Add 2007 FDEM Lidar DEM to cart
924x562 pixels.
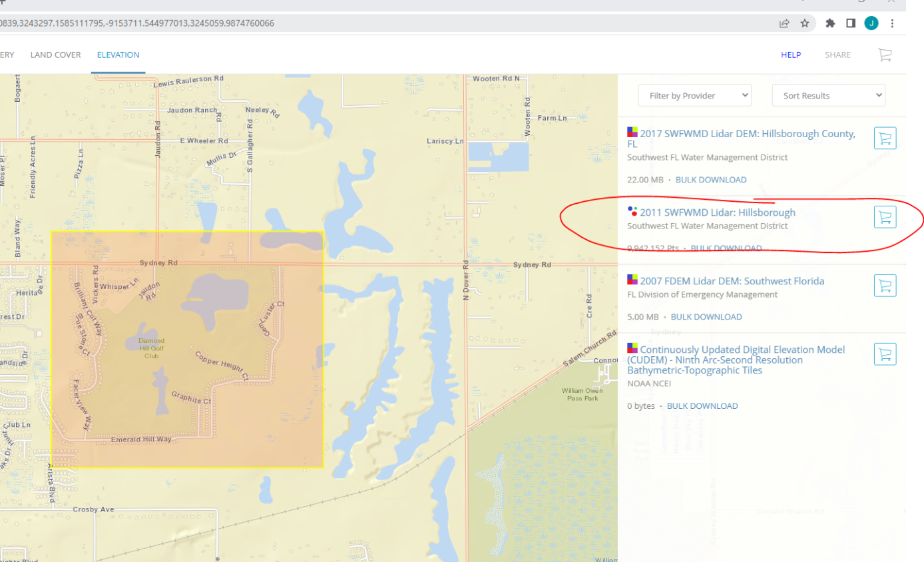(x=885, y=286)
